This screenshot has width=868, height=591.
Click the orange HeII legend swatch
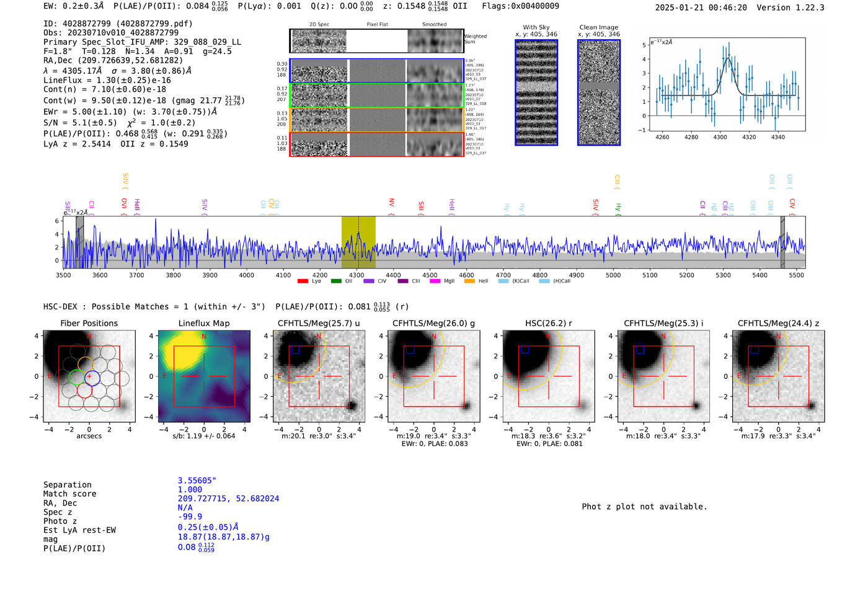pos(469,282)
